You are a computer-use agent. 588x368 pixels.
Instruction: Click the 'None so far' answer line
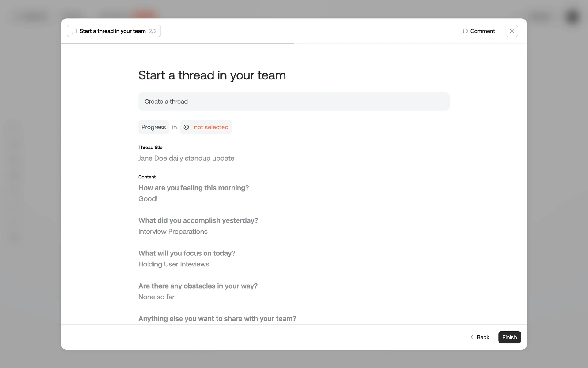click(156, 297)
